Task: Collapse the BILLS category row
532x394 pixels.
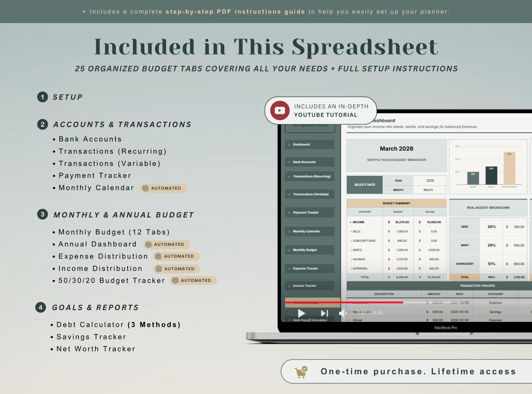Action: pyautogui.click(x=351, y=231)
